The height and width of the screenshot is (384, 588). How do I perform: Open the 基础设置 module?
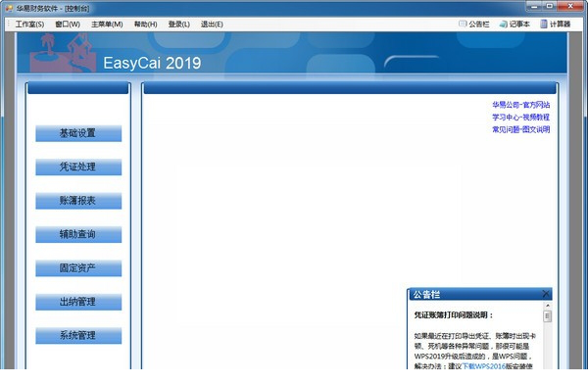point(78,133)
